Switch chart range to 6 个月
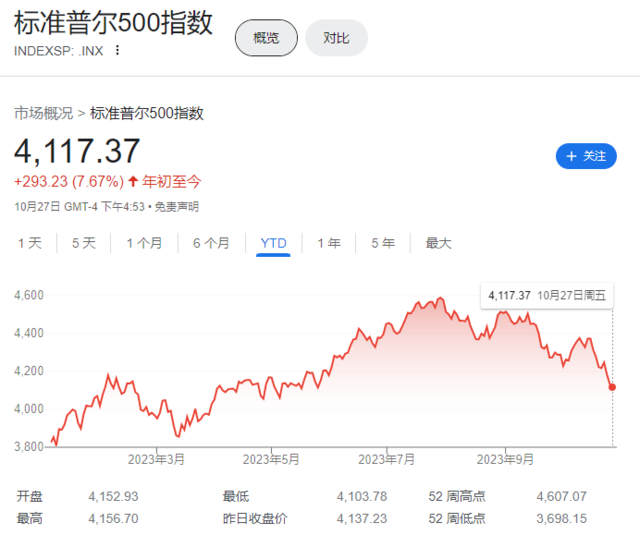 point(211,243)
